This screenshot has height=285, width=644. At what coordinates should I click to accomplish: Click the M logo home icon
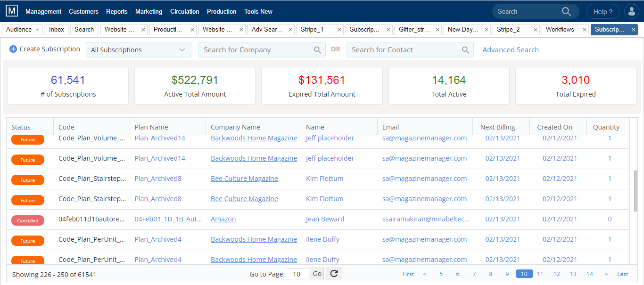(x=12, y=11)
